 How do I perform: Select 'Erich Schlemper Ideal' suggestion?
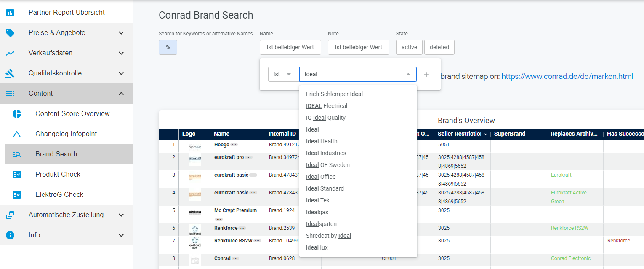tap(358, 94)
